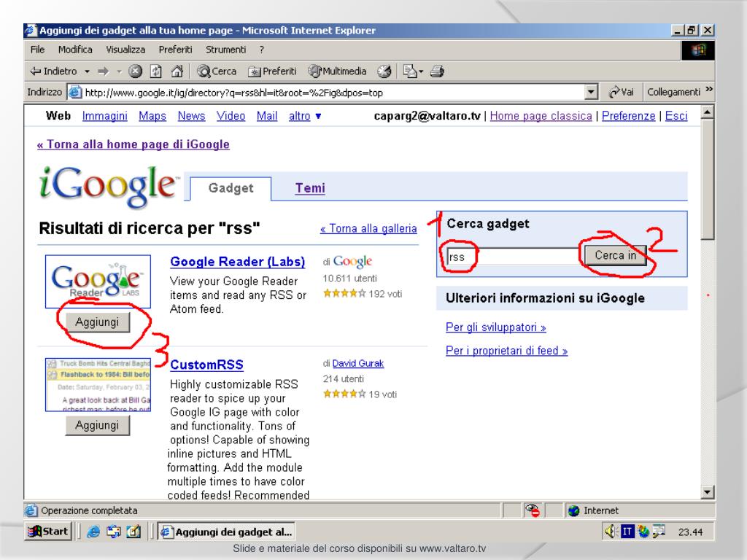The width and height of the screenshot is (747, 560).
Task: Open the Preferiti menu in menu bar
Action: point(175,50)
